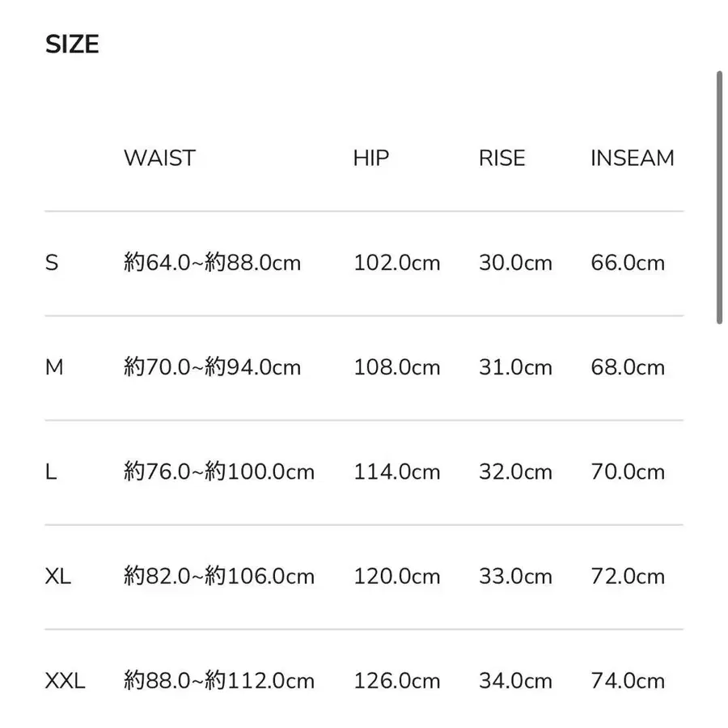The height and width of the screenshot is (728, 728).
Task: Click the SIZE heading
Action: (x=72, y=44)
